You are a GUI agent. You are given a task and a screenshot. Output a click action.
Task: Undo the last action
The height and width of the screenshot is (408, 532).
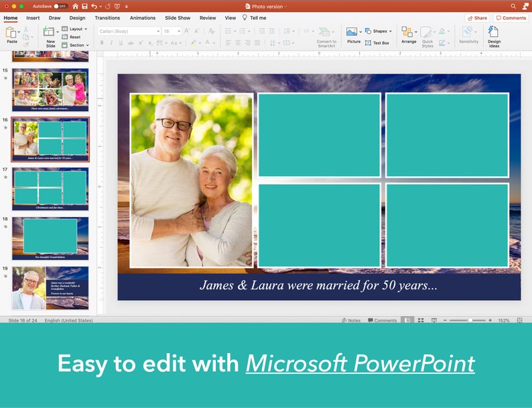pos(94,6)
